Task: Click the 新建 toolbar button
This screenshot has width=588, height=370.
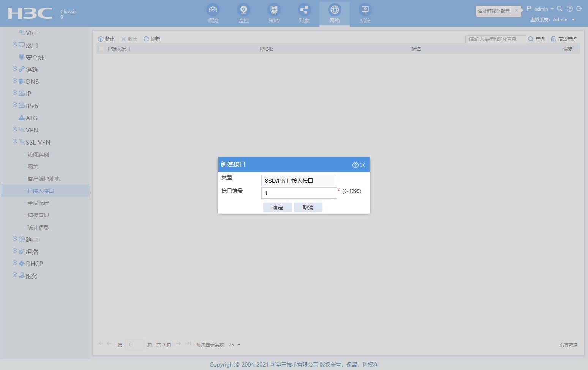Action: pos(106,39)
